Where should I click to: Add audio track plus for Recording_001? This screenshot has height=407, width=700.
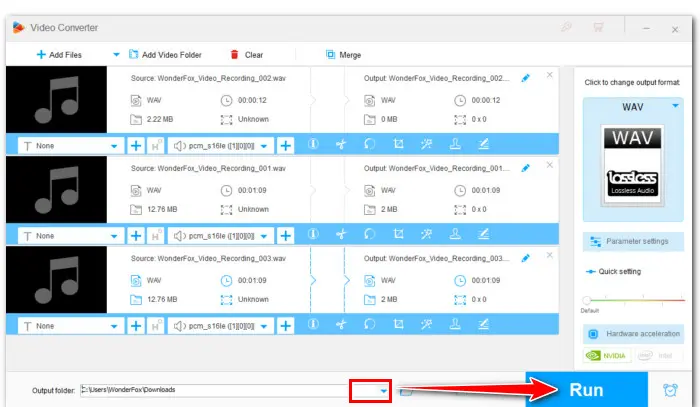(286, 236)
